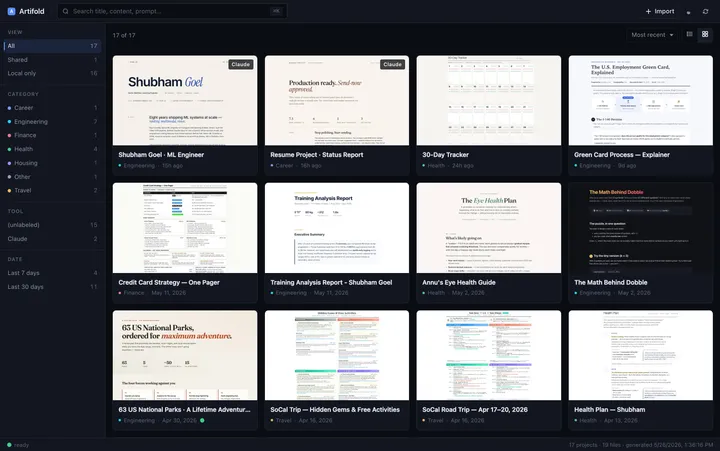Filter by Claude tool
Viewport: 720px width, 451px height.
click(52, 239)
